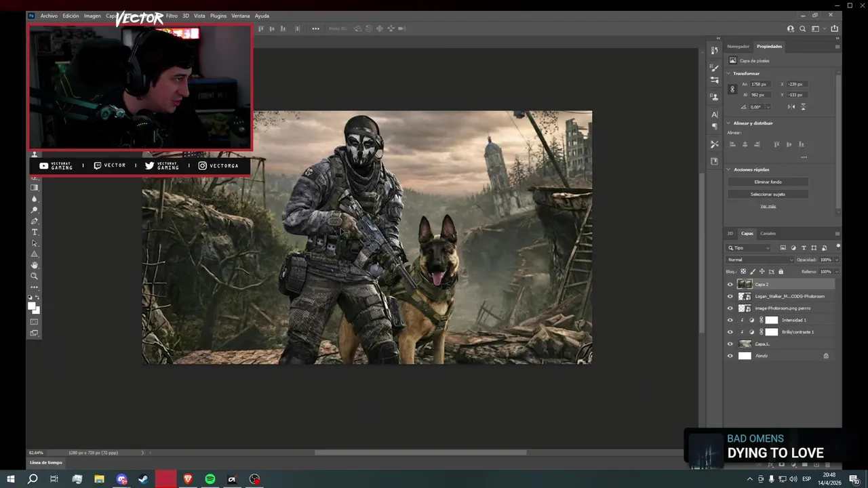Collapse the Acciones rápidas section
This screenshot has width=868, height=488.
pyautogui.click(x=729, y=169)
